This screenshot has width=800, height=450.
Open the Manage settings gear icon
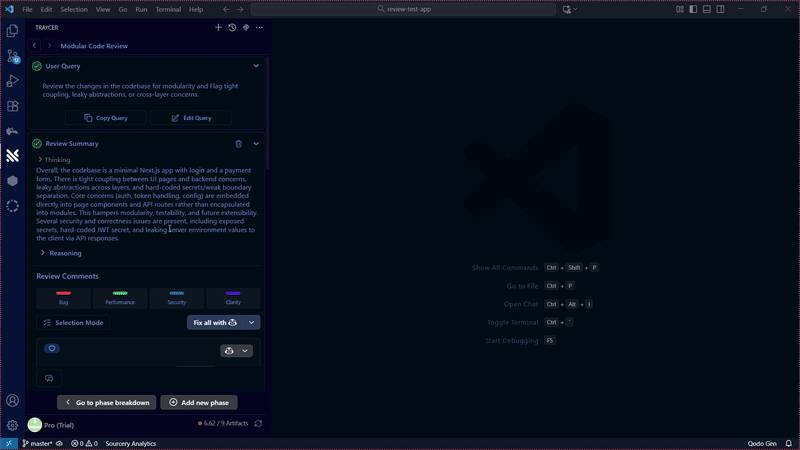point(12,425)
